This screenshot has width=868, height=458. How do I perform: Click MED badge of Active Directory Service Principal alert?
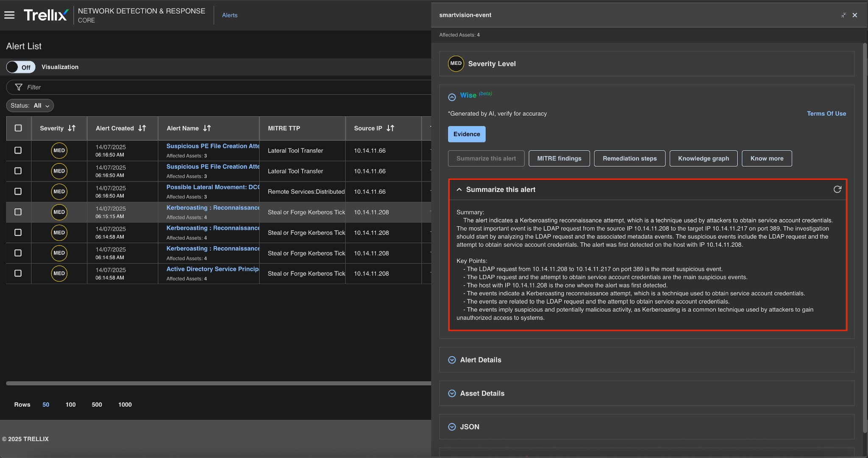point(59,274)
